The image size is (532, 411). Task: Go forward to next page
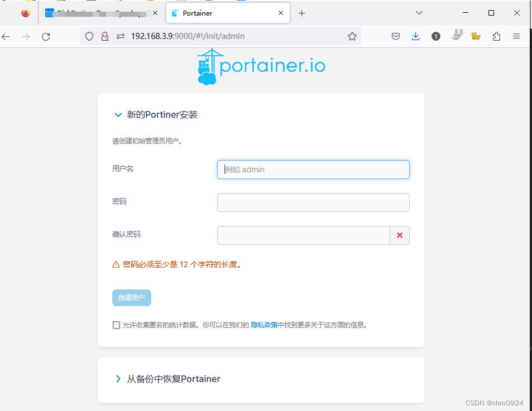26,37
